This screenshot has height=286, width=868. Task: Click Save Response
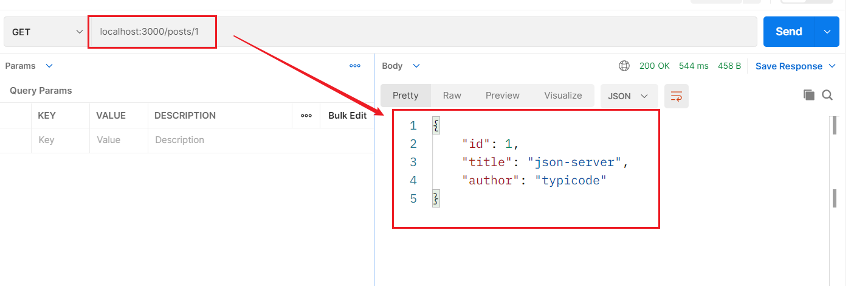(x=789, y=66)
